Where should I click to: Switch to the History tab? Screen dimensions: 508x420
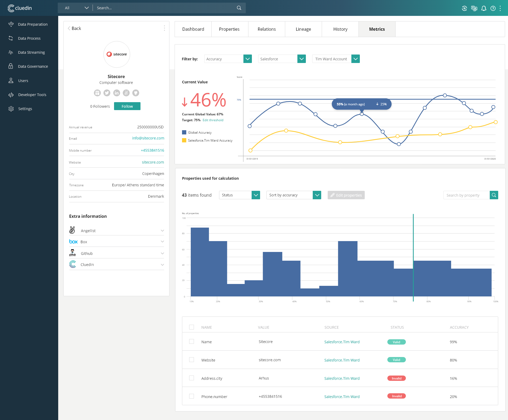click(x=340, y=29)
